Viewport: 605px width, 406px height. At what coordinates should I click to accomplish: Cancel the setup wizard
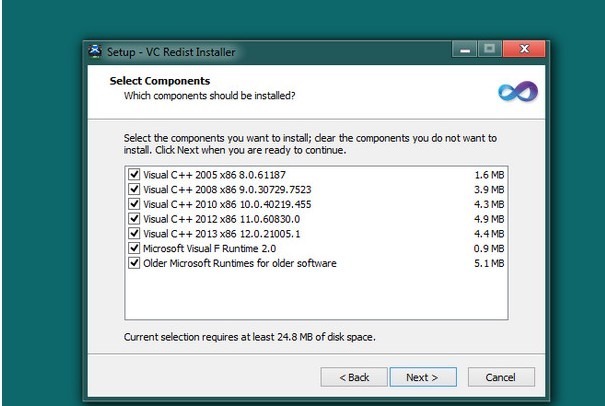coord(501,377)
